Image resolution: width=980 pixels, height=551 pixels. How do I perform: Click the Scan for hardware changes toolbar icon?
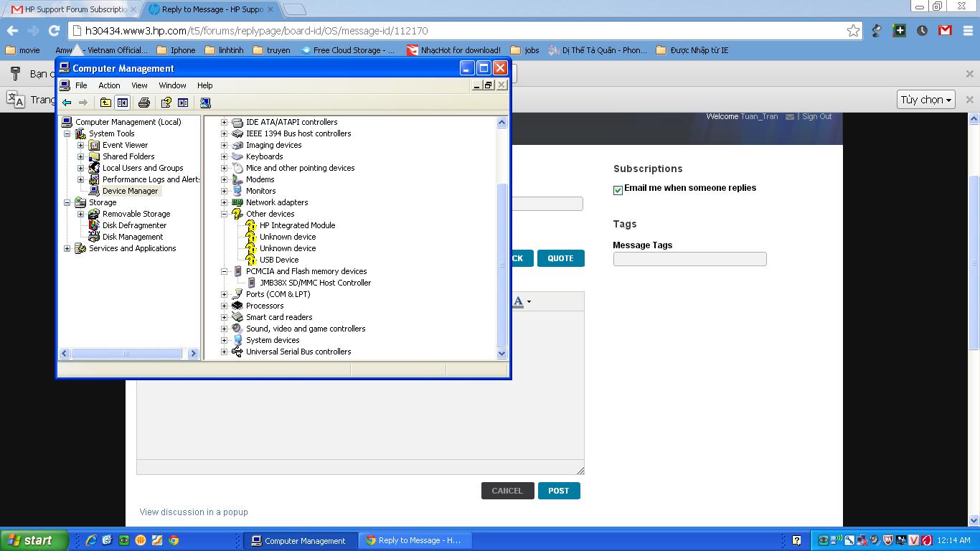point(205,103)
